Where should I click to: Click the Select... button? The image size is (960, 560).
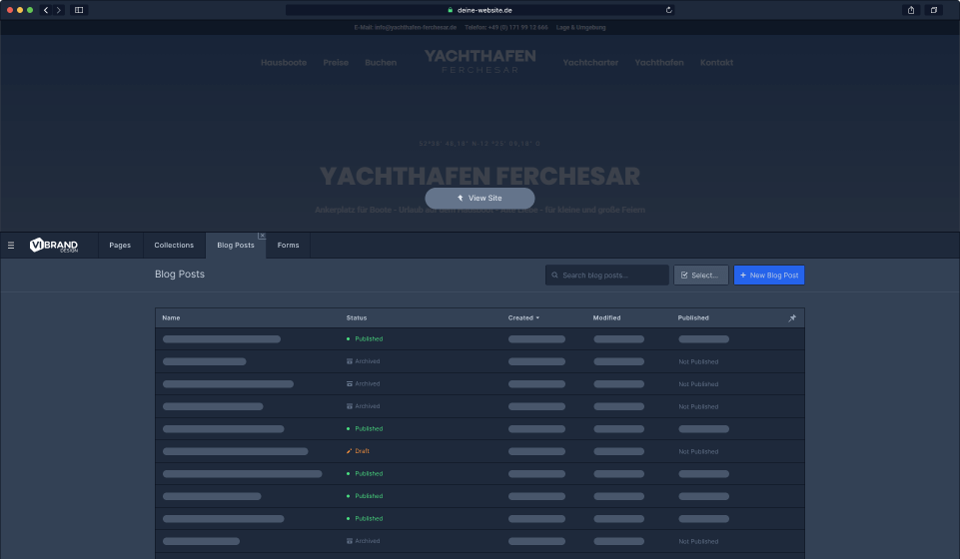(700, 275)
